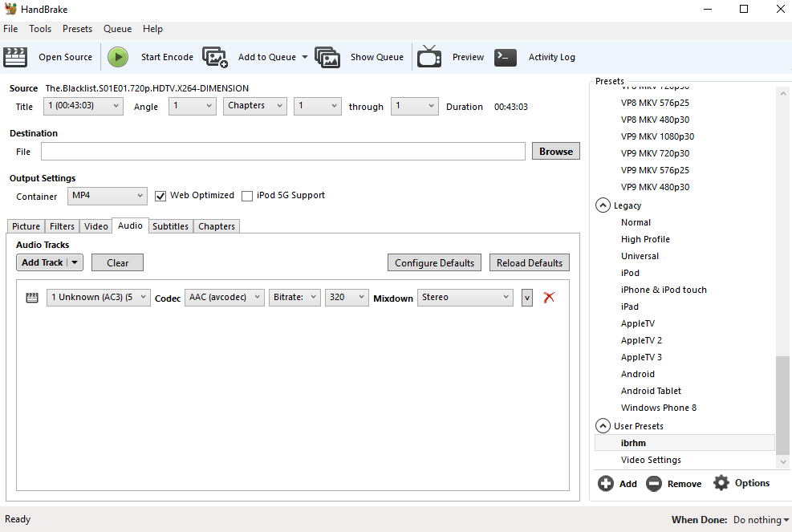792x532 pixels.
Task: Click the Reload Defaults button
Action: pyautogui.click(x=530, y=262)
